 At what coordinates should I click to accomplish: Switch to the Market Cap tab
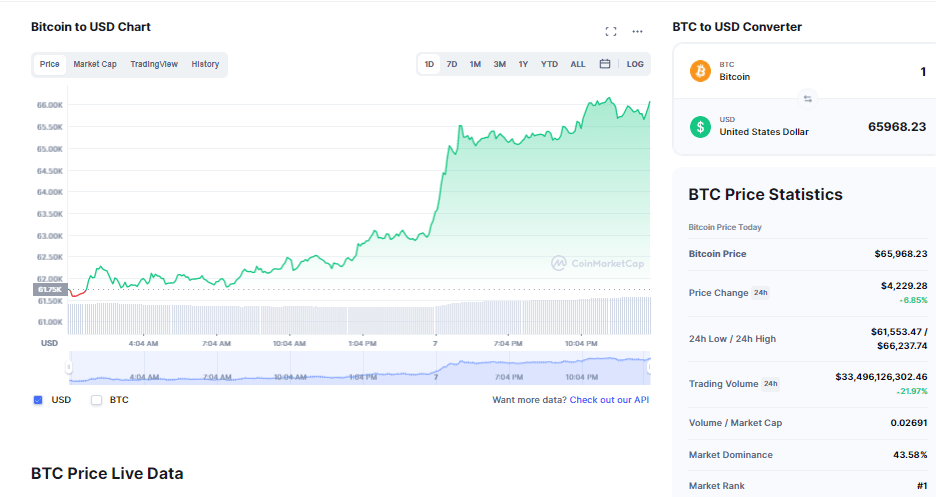click(x=95, y=64)
